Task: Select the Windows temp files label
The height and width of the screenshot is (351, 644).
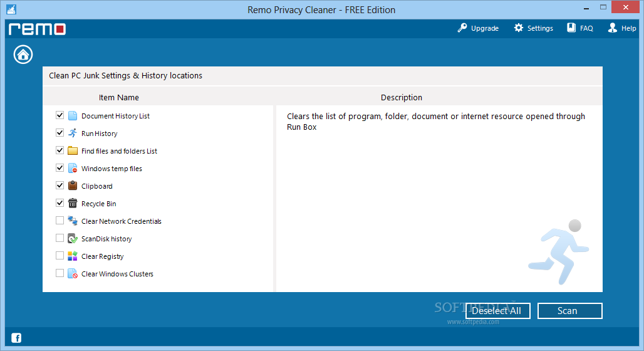Action: pos(112,169)
